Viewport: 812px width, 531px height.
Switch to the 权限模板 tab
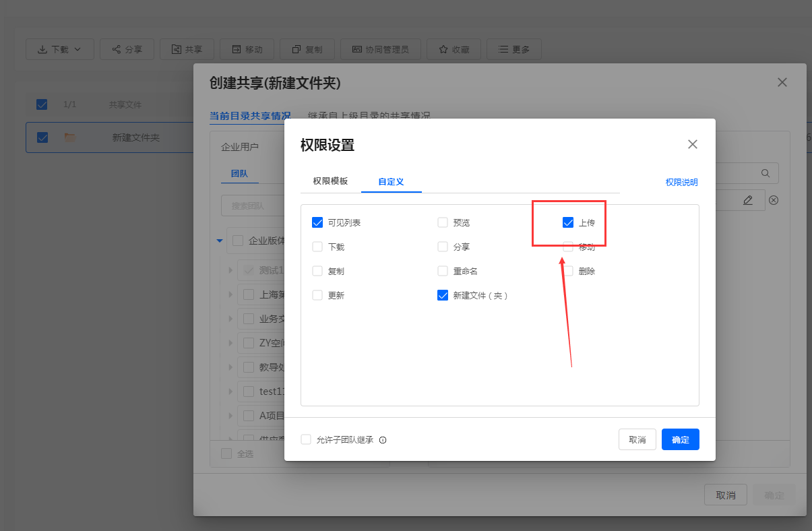330,181
